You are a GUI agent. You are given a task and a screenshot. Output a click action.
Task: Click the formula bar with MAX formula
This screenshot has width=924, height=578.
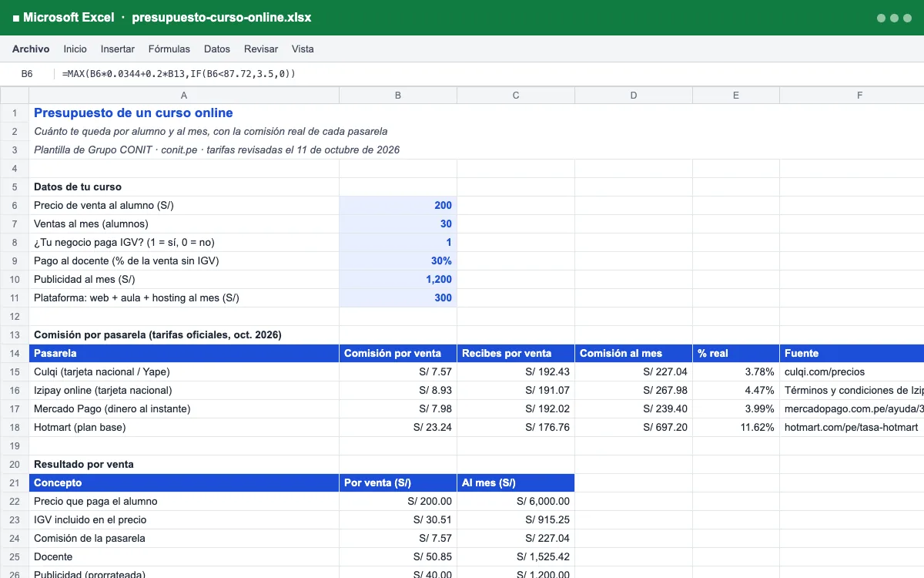coord(489,74)
